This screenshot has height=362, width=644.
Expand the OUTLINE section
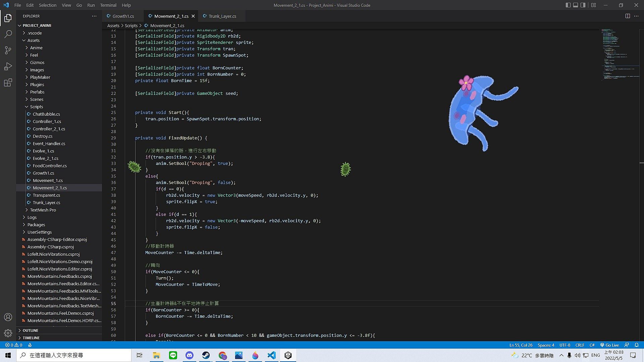tap(30, 330)
